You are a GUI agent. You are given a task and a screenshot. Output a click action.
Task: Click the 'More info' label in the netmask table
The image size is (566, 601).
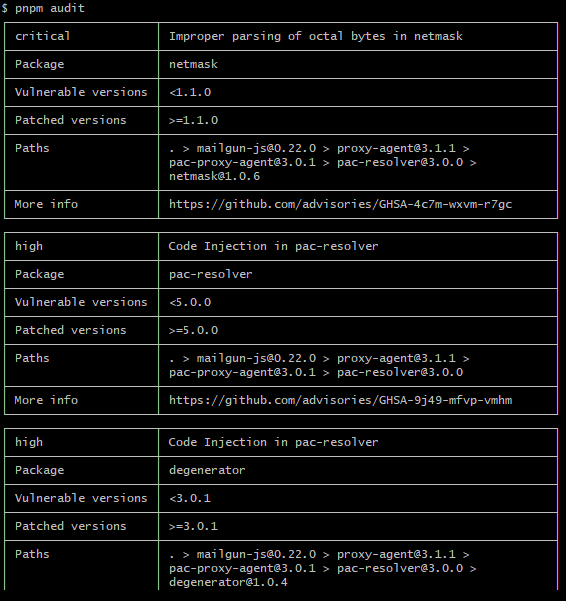(46, 204)
